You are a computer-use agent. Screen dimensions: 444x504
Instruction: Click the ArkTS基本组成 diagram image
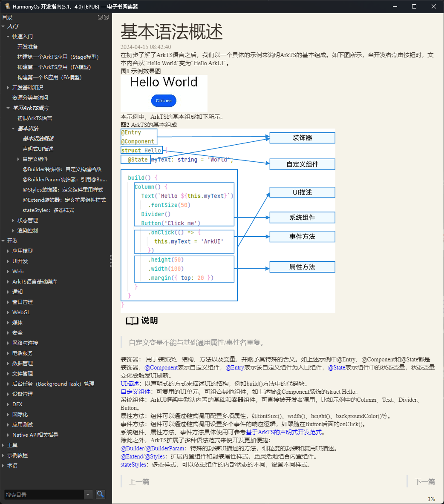(x=228, y=220)
